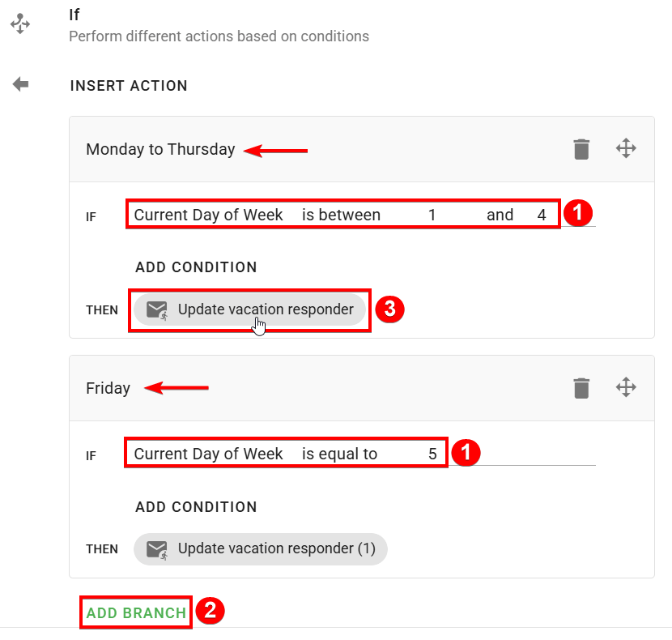Image resolution: width=672 pixels, height=640 pixels.
Task: Click IF label in Friday branch
Action: (x=91, y=456)
